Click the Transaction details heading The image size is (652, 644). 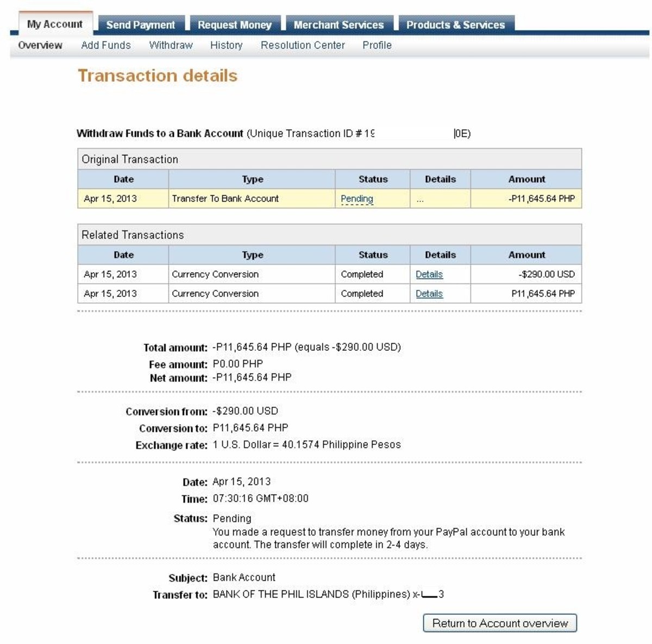tap(158, 75)
